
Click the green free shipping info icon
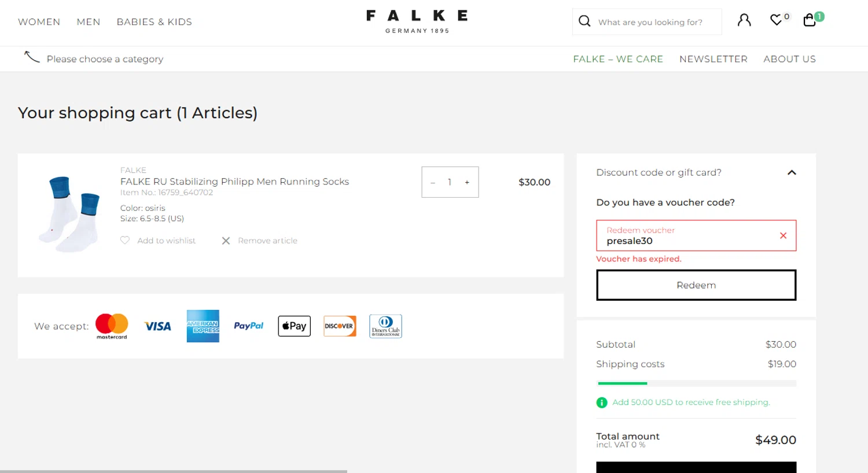click(602, 402)
